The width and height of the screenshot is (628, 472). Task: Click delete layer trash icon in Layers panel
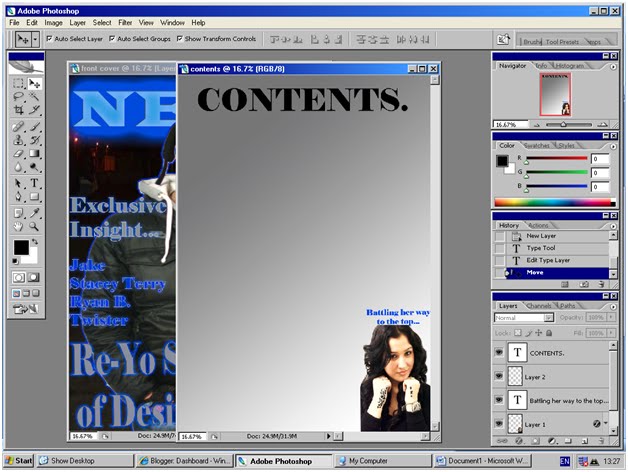601,441
